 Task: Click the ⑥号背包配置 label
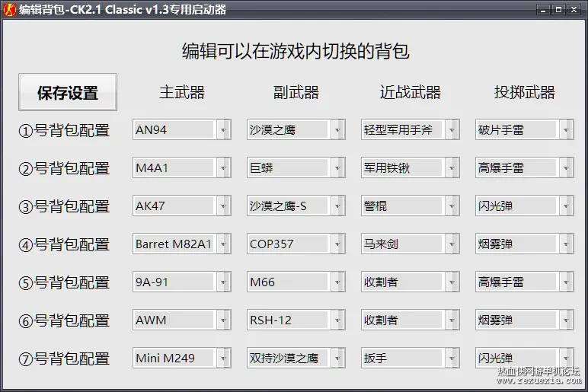pos(64,320)
